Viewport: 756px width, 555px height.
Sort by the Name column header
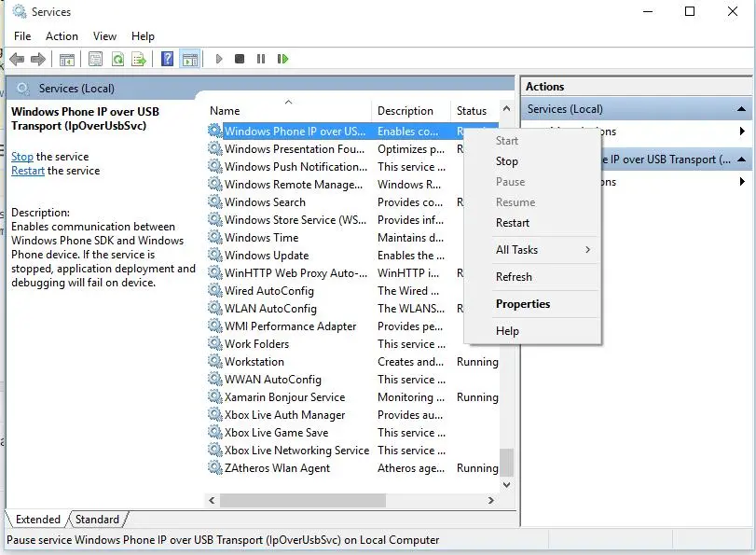click(x=288, y=110)
